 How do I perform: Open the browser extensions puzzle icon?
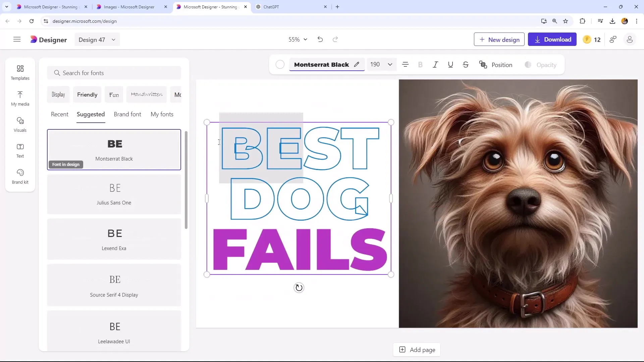click(582, 21)
